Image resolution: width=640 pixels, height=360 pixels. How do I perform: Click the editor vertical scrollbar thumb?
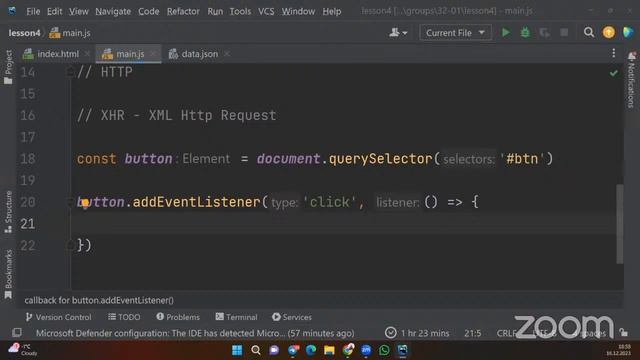pyautogui.click(x=620, y=224)
